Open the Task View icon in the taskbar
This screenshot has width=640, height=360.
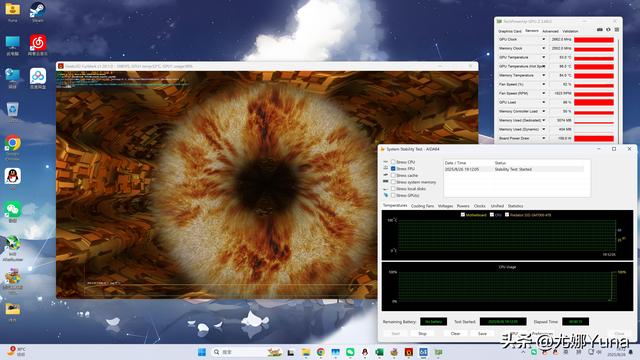(x=291, y=352)
